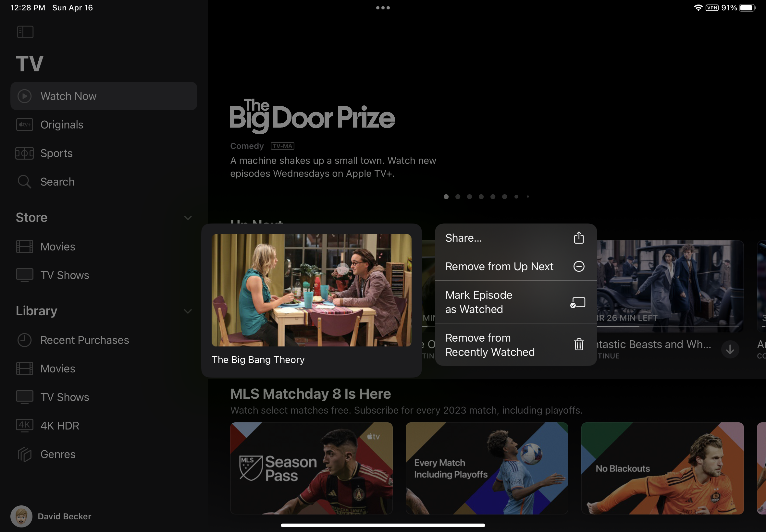This screenshot has width=766, height=532.
Task: Select Mark Episode as Watched
Action: (x=515, y=302)
